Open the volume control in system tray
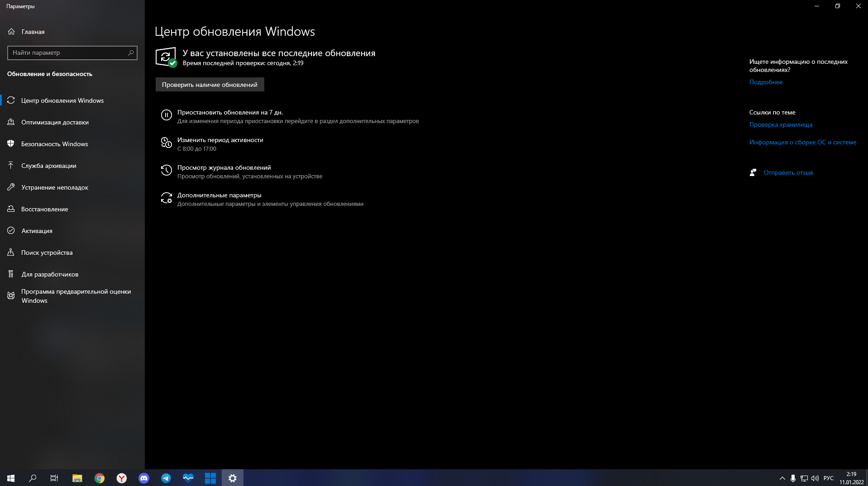 tap(815, 478)
